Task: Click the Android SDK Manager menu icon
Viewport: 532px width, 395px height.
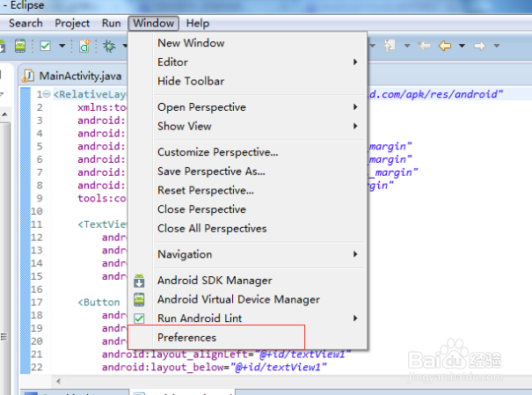Action: tap(139, 281)
